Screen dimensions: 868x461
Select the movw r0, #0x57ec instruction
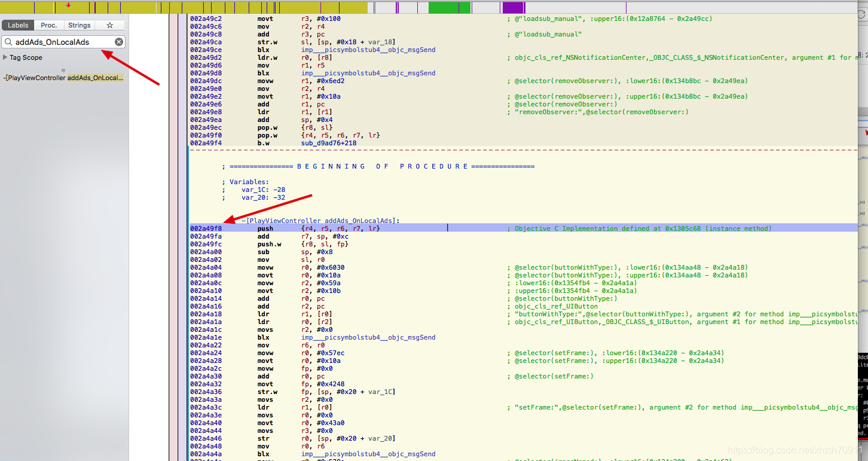(x=301, y=353)
